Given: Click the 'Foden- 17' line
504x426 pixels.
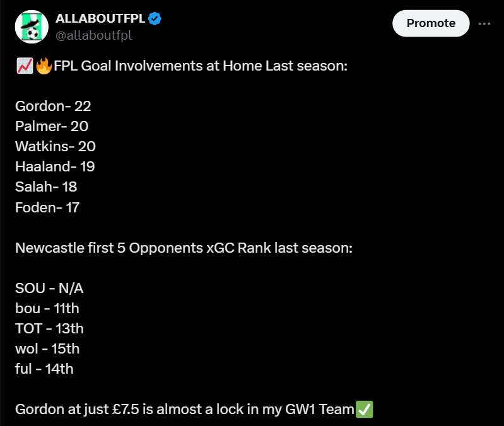Looking at the screenshot, I should [47, 208].
